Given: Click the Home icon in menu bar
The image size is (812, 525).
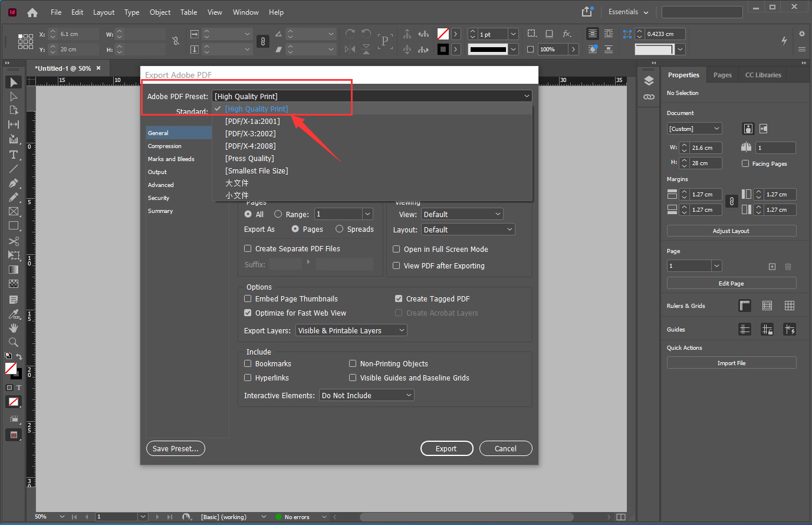Looking at the screenshot, I should [32, 12].
